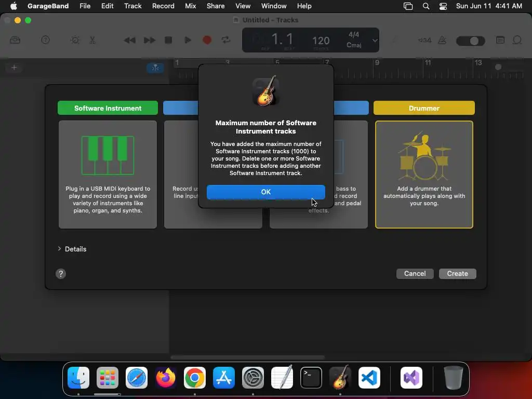Viewport: 532px width, 399px height.
Task: Open Google Chrome from the Dock
Action: [x=195, y=378]
